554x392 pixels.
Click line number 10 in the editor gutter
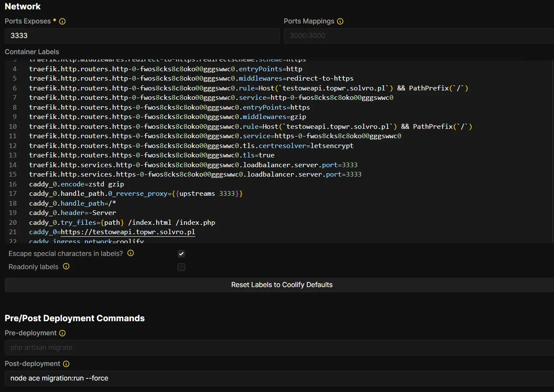12,127
